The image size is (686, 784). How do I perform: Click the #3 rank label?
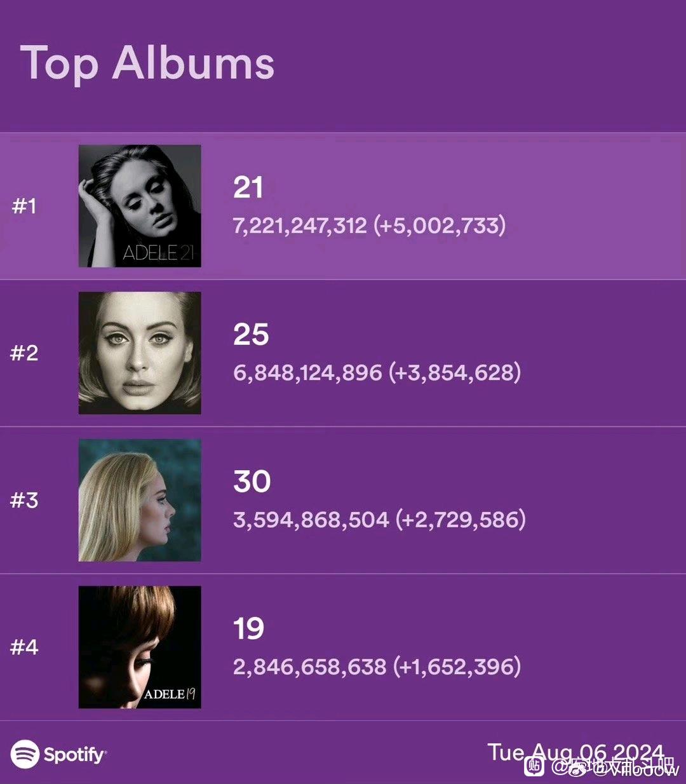[x=24, y=500]
